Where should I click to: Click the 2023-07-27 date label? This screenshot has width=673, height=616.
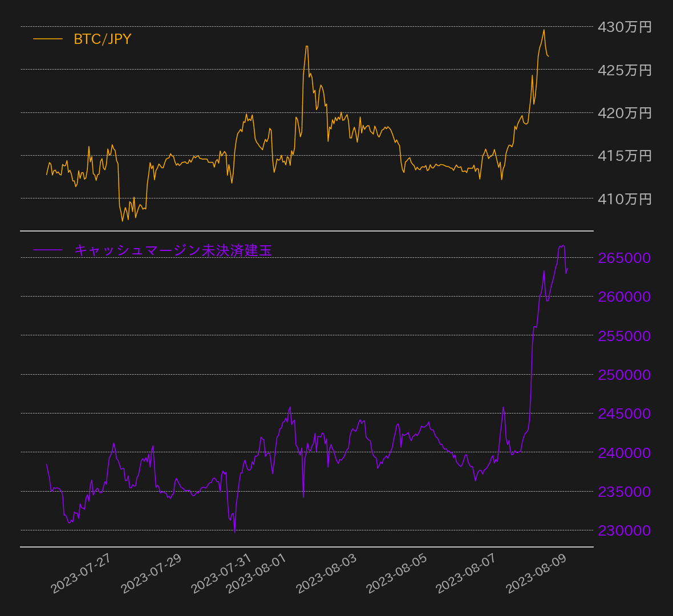pyautogui.click(x=81, y=574)
